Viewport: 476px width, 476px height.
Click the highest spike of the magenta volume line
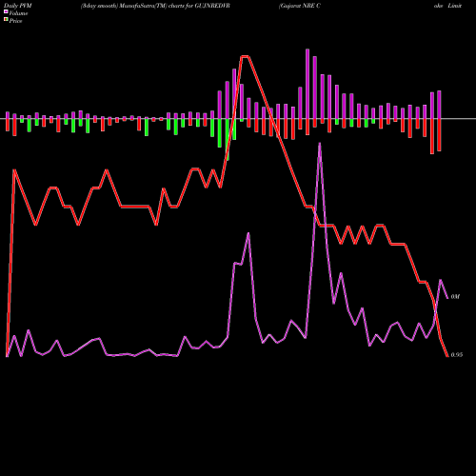tap(320, 144)
